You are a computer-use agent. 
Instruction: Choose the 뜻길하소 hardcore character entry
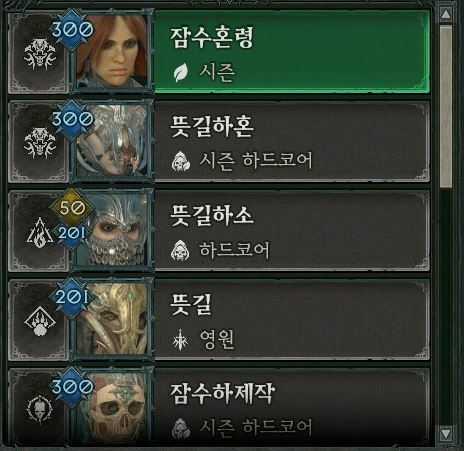tap(219, 231)
